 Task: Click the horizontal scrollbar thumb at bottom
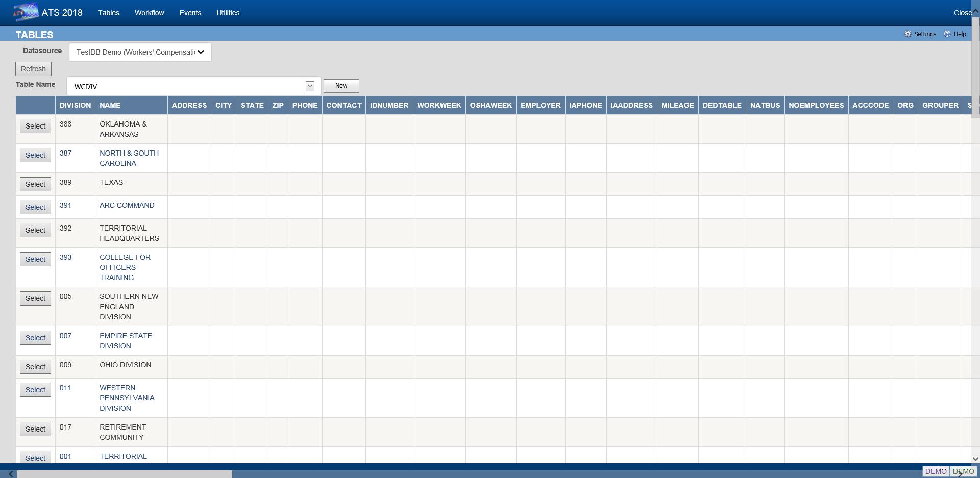coord(125,474)
